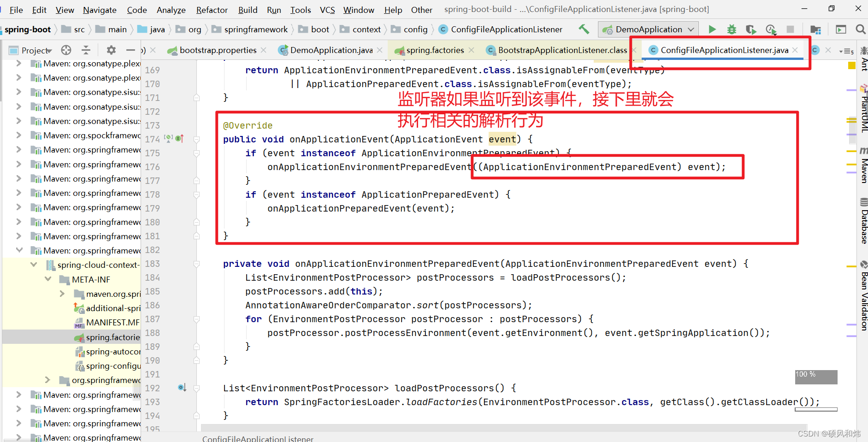The width and height of the screenshot is (868, 442).
Task: Fold loadPostProcessors method at line 192
Action: pyautogui.click(x=197, y=388)
